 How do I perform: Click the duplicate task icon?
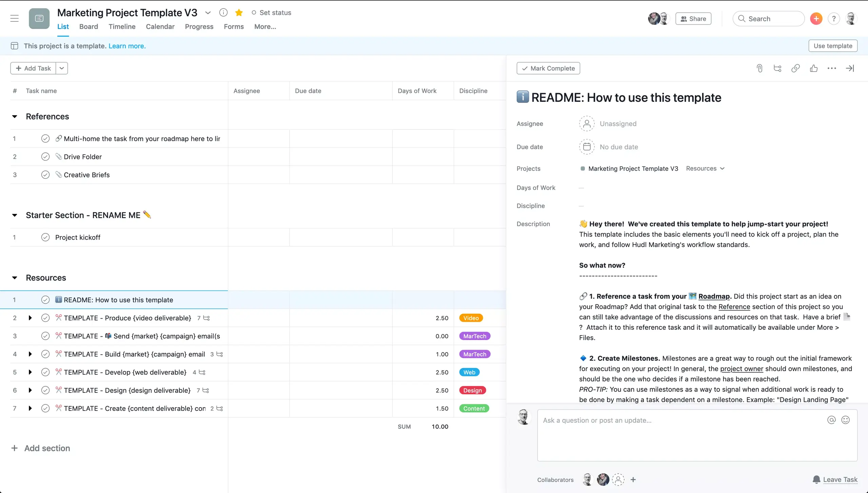pos(777,68)
